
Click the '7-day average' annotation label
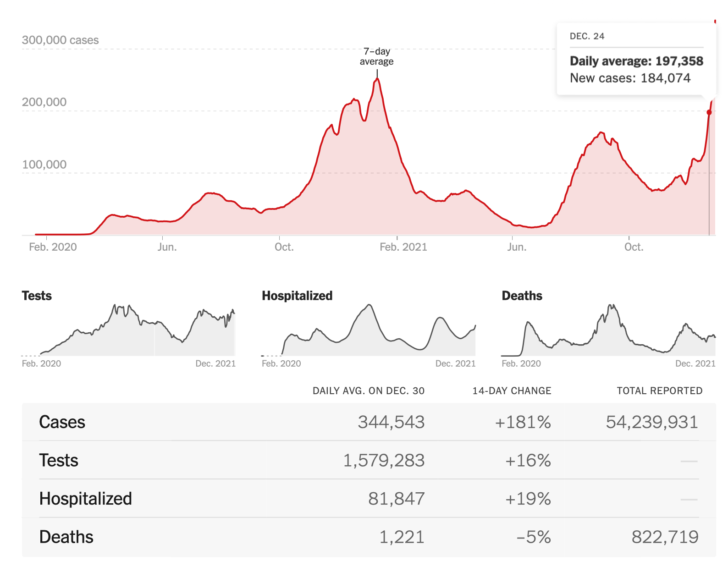coord(376,56)
